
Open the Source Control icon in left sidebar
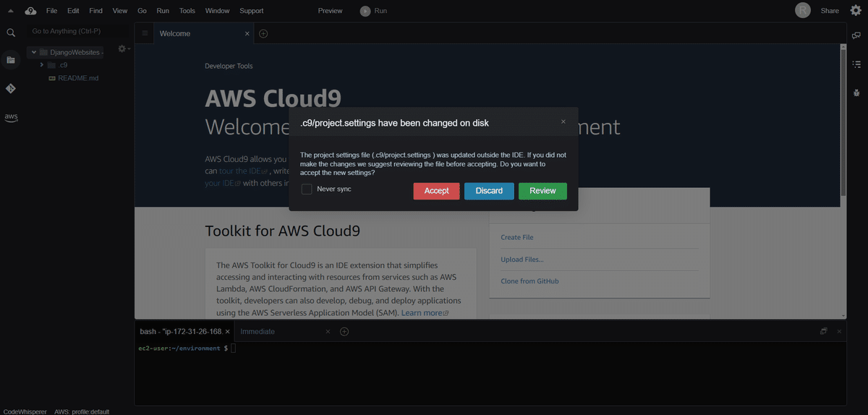(x=11, y=88)
